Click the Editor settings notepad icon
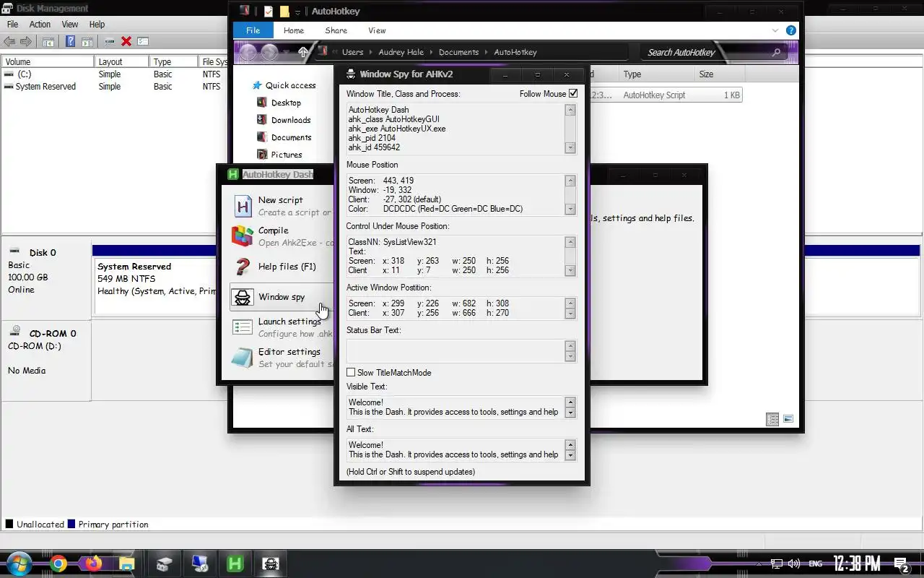 coord(243,358)
